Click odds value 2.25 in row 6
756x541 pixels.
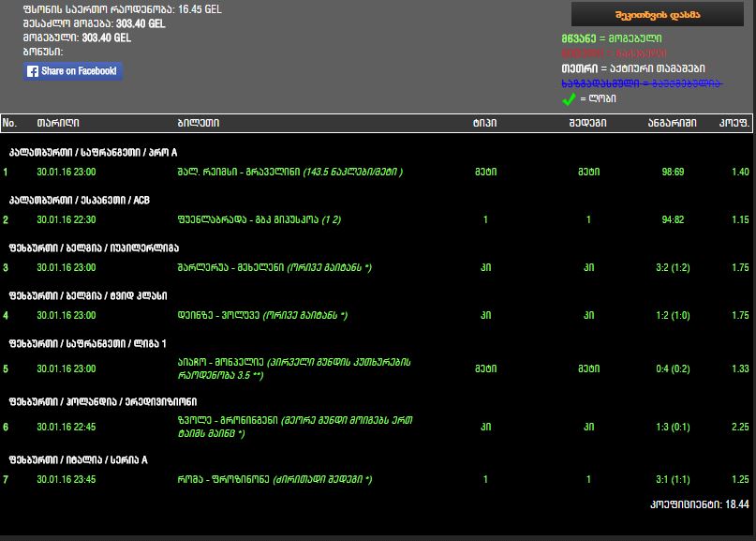[x=740, y=427]
